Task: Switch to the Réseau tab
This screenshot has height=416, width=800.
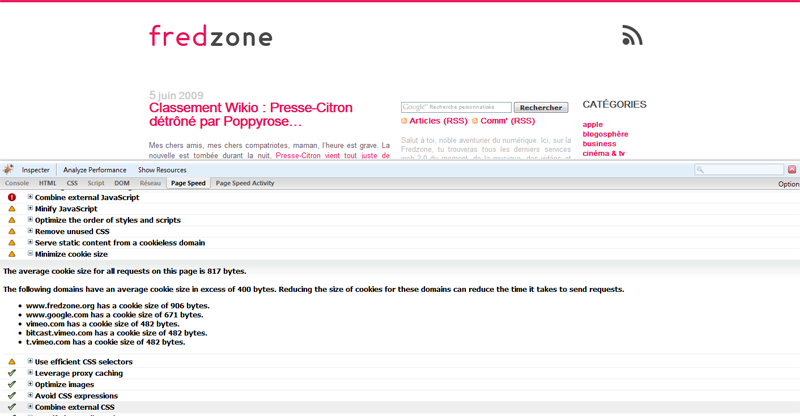Action: [x=150, y=183]
